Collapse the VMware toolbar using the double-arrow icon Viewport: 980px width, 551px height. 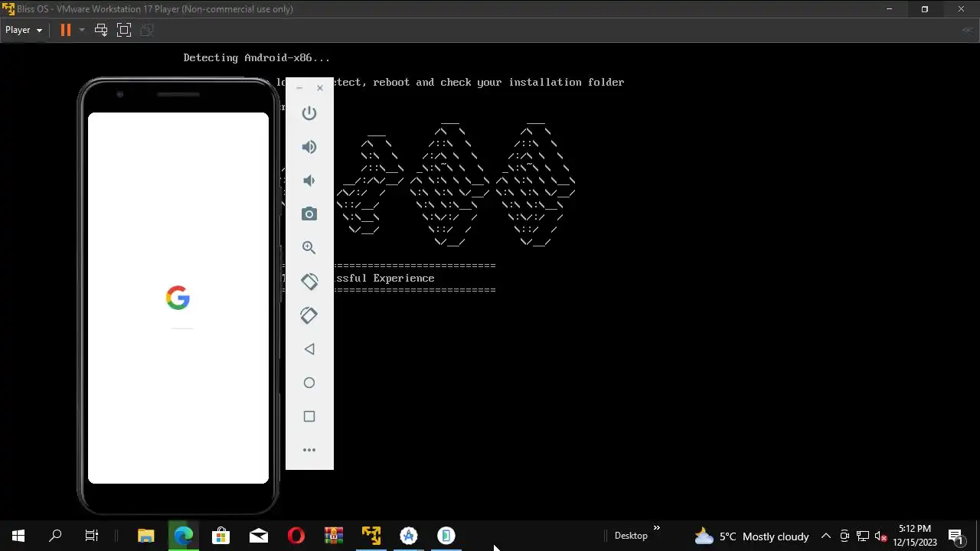click(969, 30)
